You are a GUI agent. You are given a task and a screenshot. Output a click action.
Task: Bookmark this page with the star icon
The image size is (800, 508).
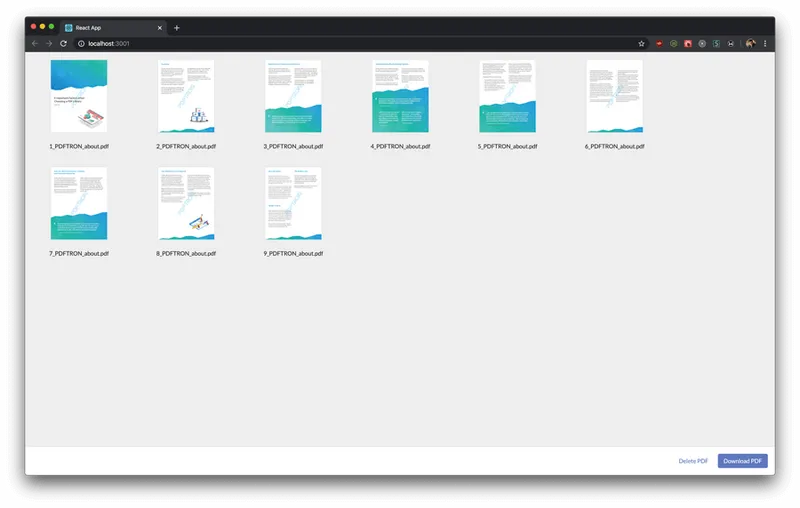641,44
